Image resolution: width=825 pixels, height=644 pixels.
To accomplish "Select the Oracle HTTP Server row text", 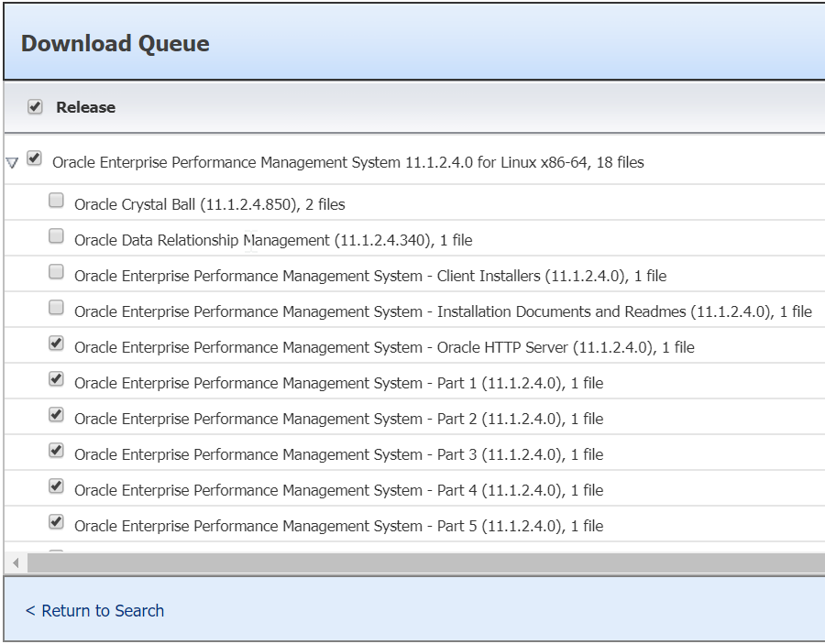I will coord(384,347).
